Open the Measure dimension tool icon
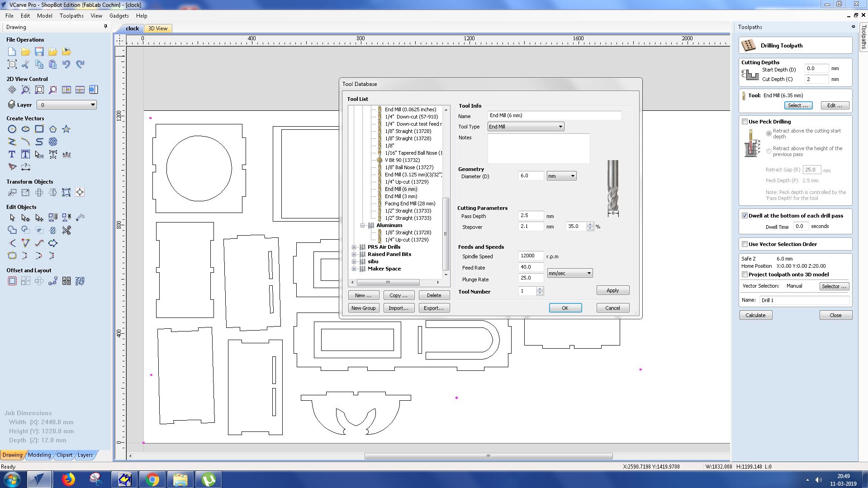The image size is (868, 488). coord(26,167)
